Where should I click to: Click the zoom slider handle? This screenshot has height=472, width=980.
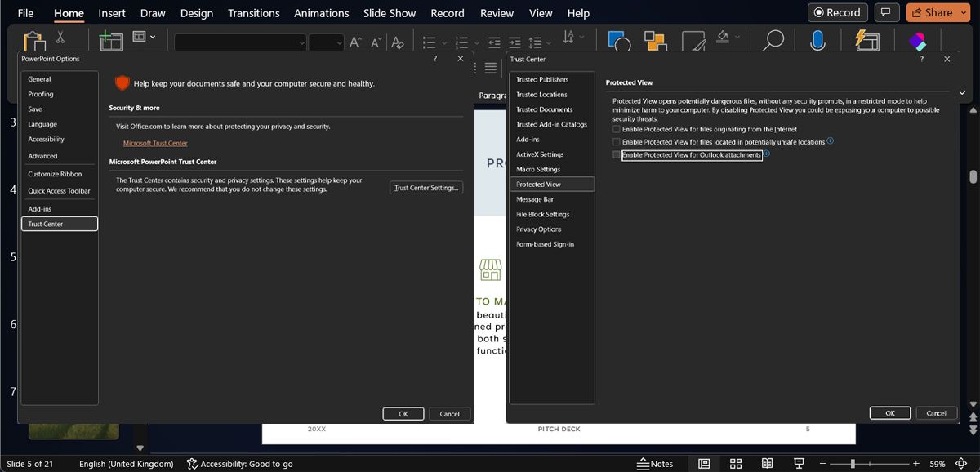[853, 464]
